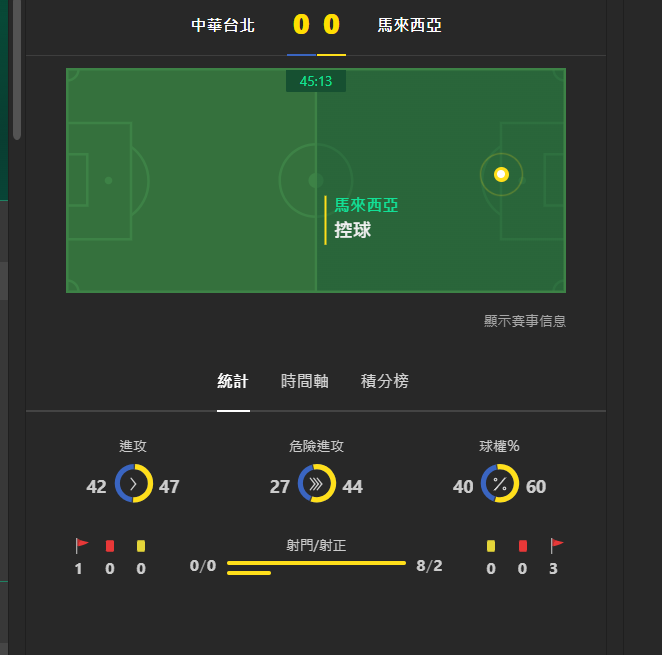
Task: Open the 時間軸 timeline tab
Action: pyautogui.click(x=304, y=381)
